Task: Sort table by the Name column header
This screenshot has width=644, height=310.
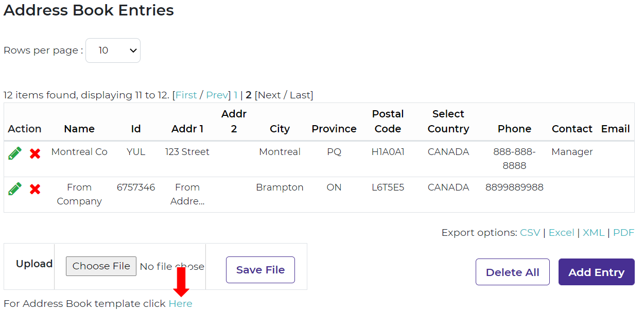Action: pyautogui.click(x=79, y=129)
